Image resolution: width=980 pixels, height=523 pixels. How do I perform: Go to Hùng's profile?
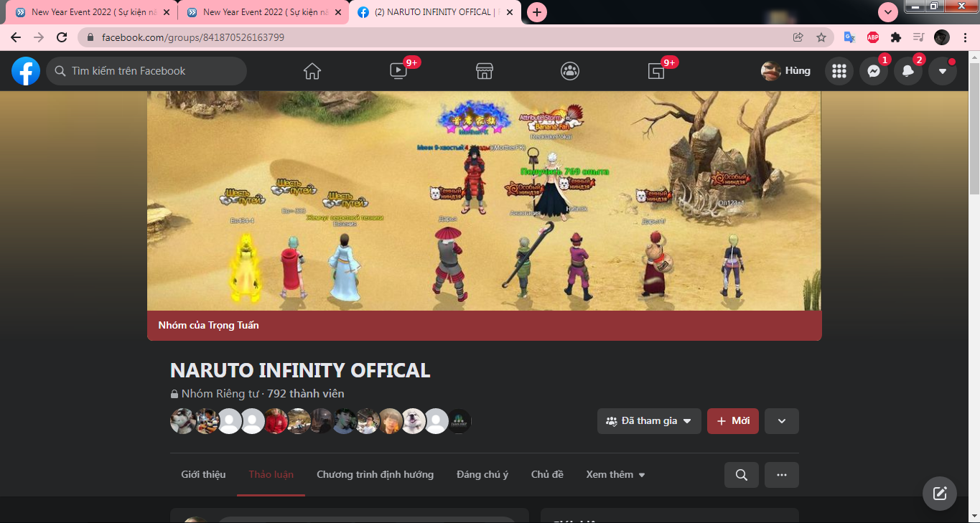click(786, 71)
